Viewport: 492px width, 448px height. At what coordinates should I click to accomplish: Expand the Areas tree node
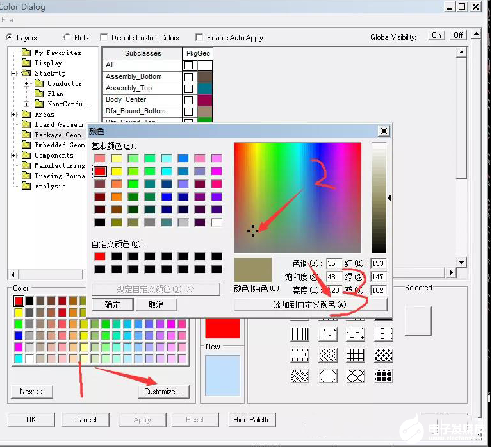(x=14, y=114)
